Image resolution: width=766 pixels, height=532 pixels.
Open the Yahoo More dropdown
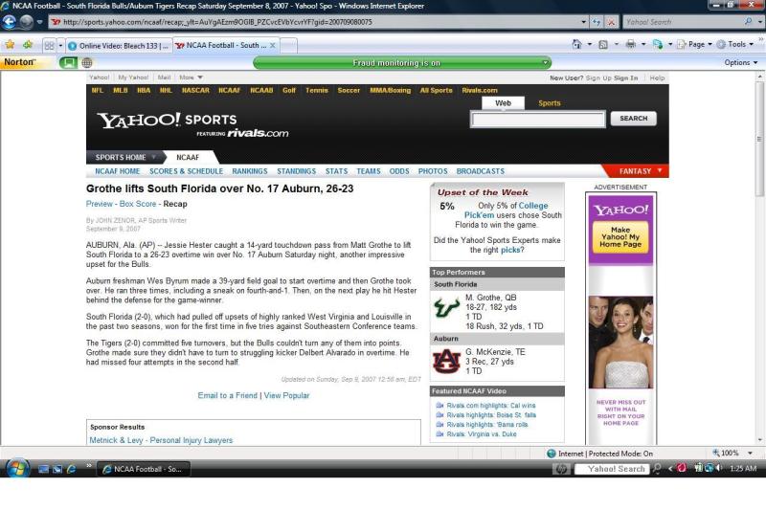[x=191, y=78]
